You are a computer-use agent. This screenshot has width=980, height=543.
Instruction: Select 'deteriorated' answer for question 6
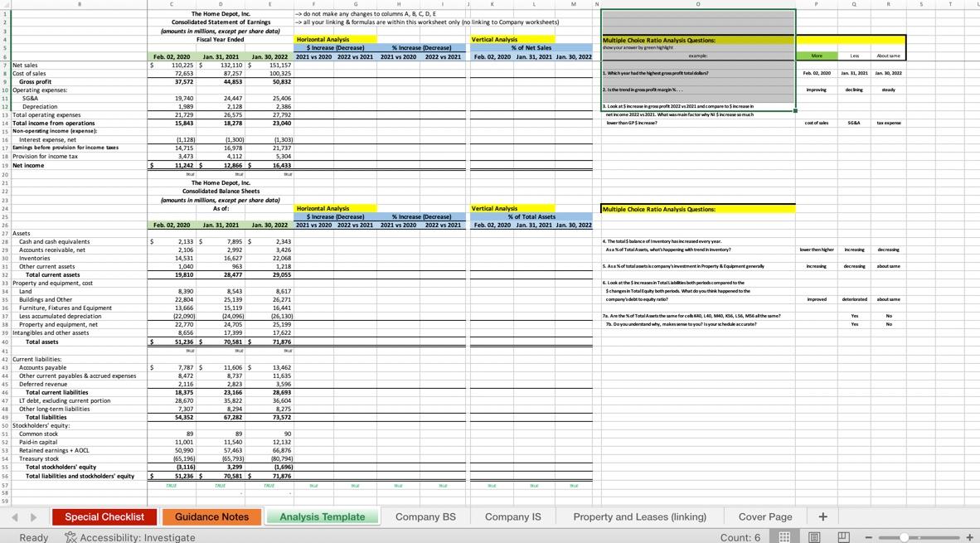pos(854,299)
